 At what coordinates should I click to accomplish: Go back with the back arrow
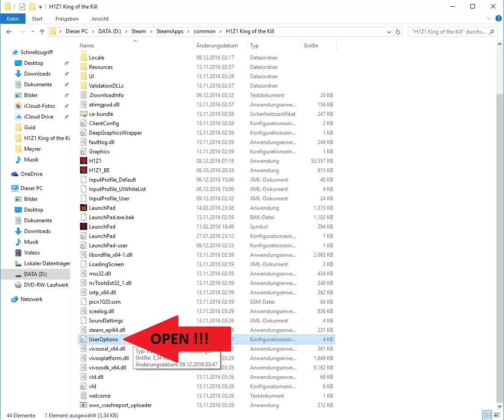[9, 31]
